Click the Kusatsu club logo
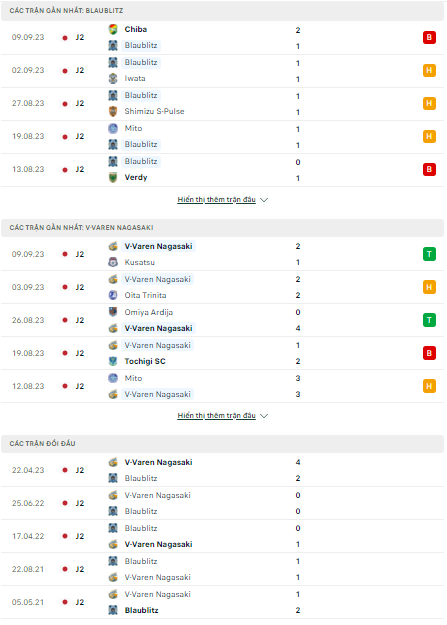 click(x=113, y=262)
